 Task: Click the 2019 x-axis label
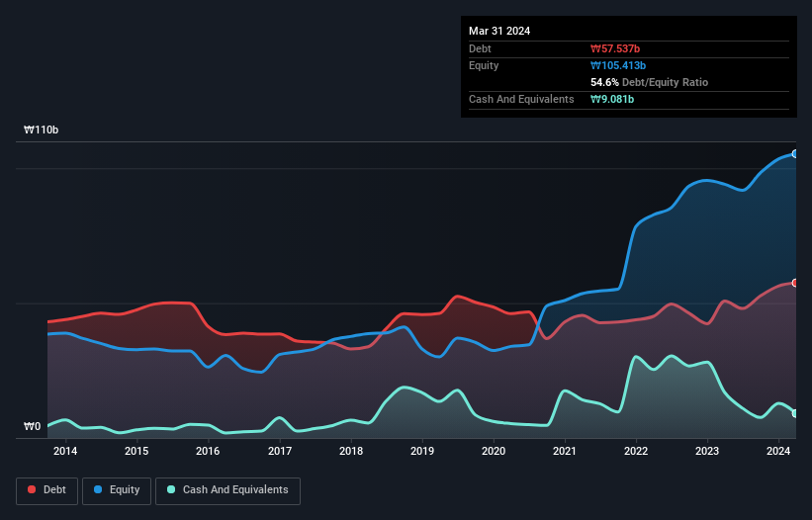tap(422, 451)
